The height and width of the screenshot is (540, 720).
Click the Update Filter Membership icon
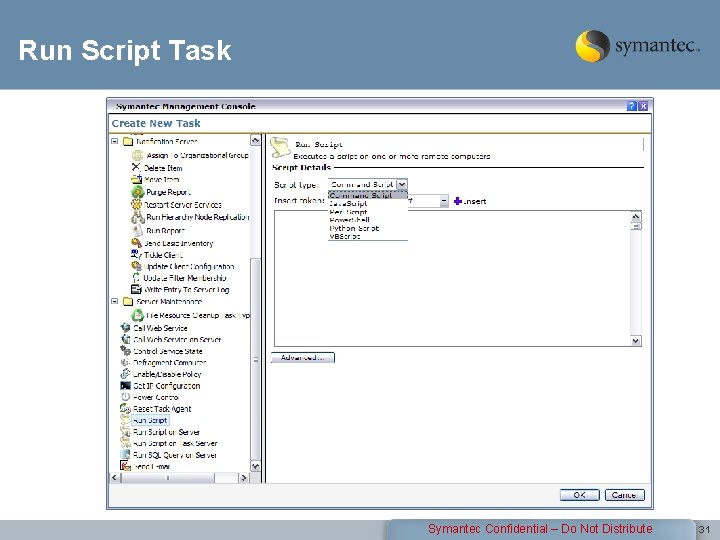click(136, 278)
